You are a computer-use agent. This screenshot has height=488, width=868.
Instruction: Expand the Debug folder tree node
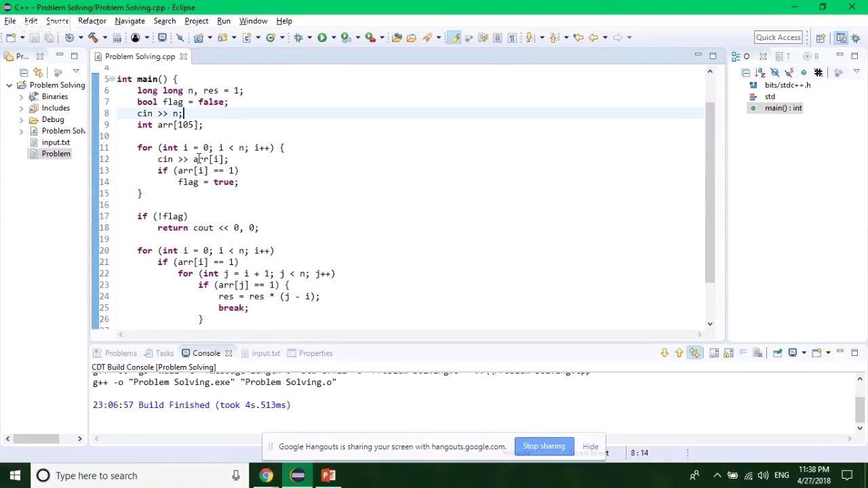(x=21, y=120)
